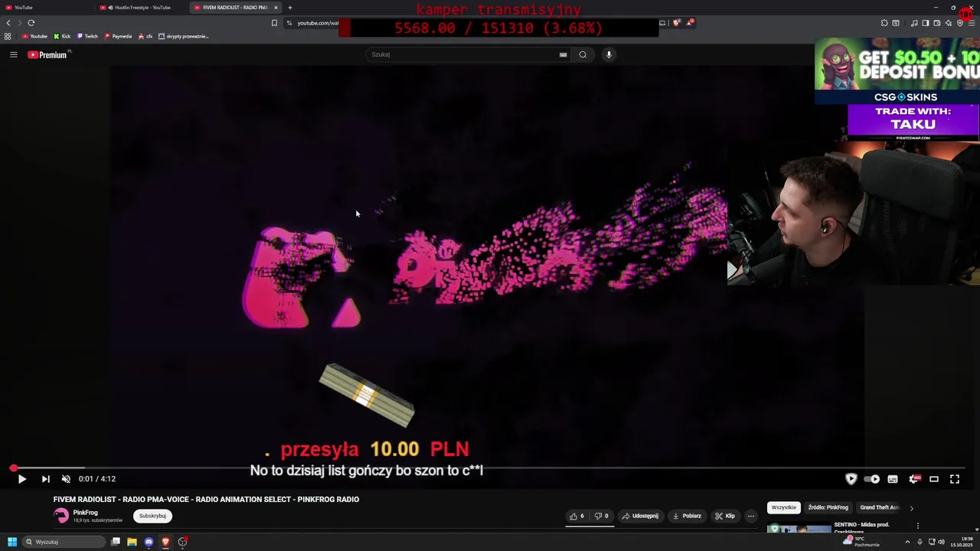Toggle subtitles in the video player
This screenshot has width=980, height=551.
(x=893, y=479)
